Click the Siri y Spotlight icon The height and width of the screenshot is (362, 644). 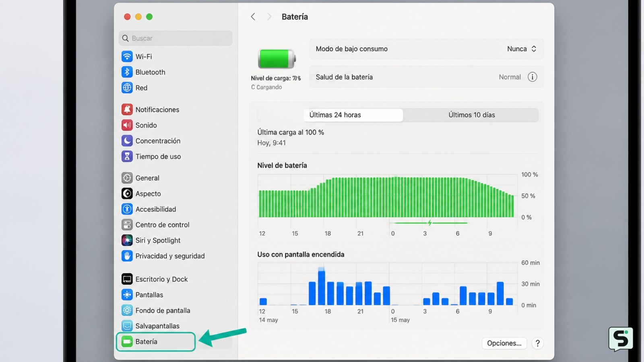click(127, 240)
